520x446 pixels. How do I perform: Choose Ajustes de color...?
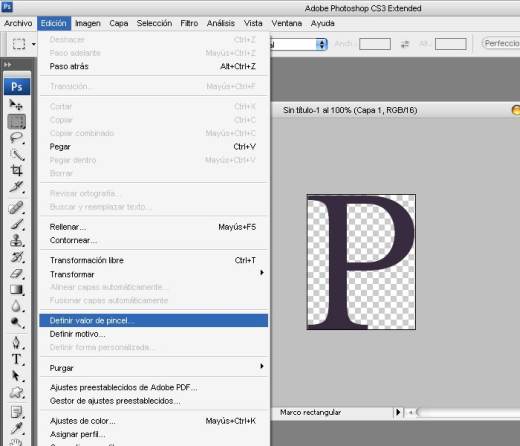tap(153, 421)
